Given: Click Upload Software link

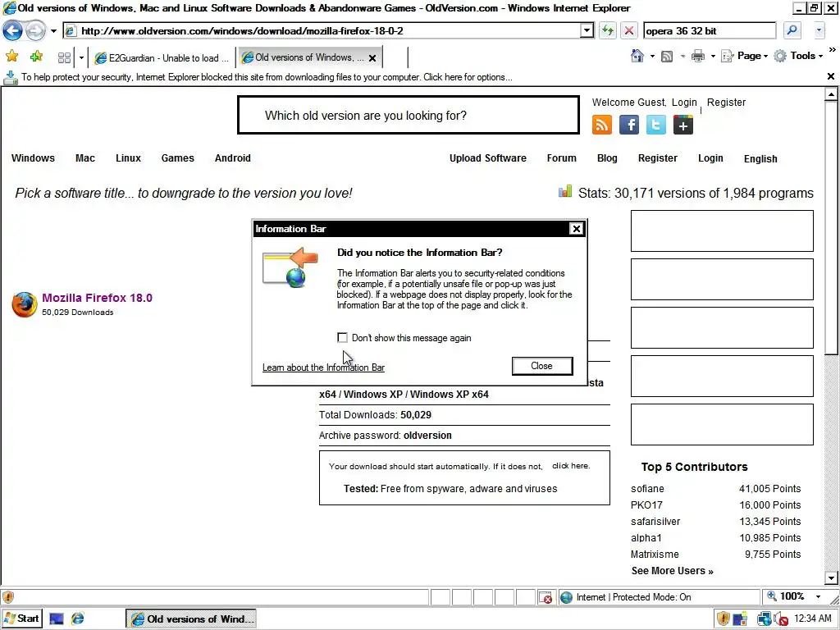Looking at the screenshot, I should [488, 158].
